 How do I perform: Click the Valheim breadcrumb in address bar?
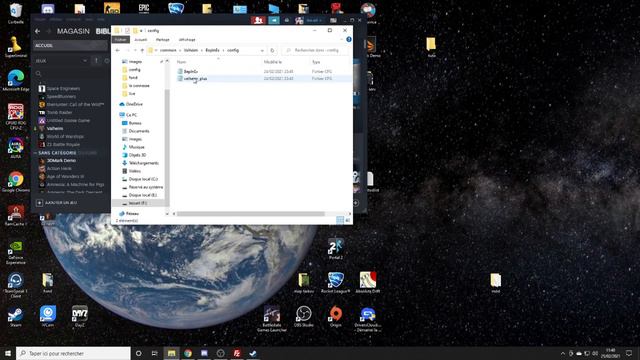[x=191, y=50]
